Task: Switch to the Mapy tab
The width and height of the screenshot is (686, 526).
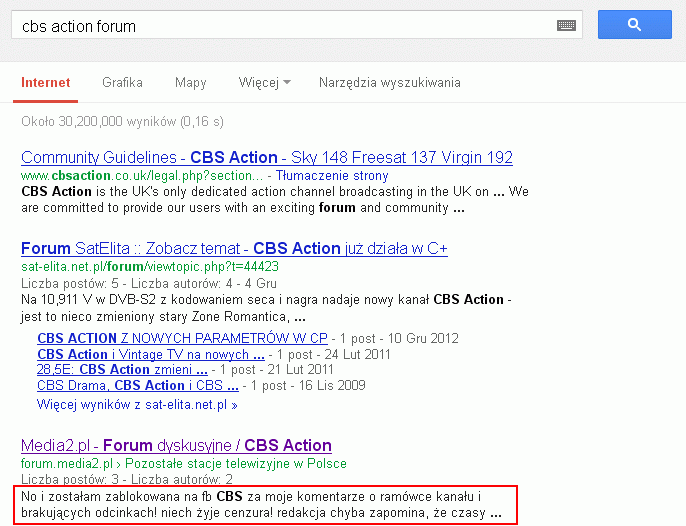Action: [190, 83]
